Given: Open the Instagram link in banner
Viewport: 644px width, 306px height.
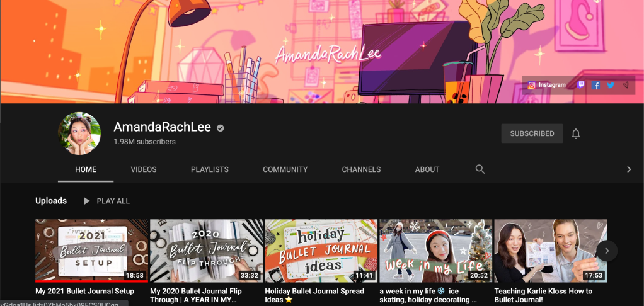Looking at the screenshot, I should (547, 85).
